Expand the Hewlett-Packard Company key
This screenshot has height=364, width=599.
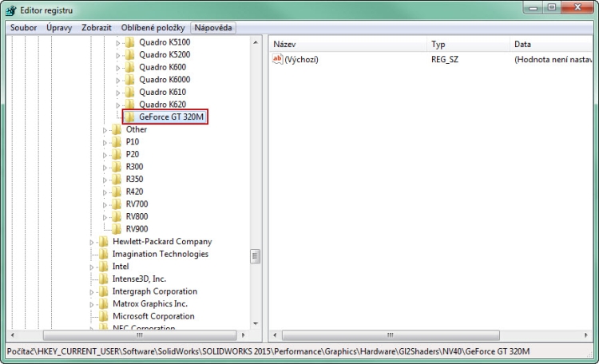92,242
